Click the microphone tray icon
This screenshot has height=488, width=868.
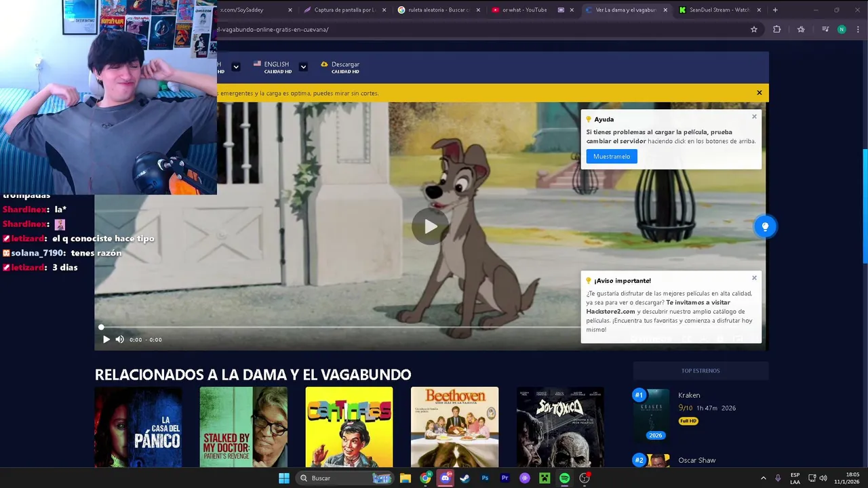pos(778,479)
